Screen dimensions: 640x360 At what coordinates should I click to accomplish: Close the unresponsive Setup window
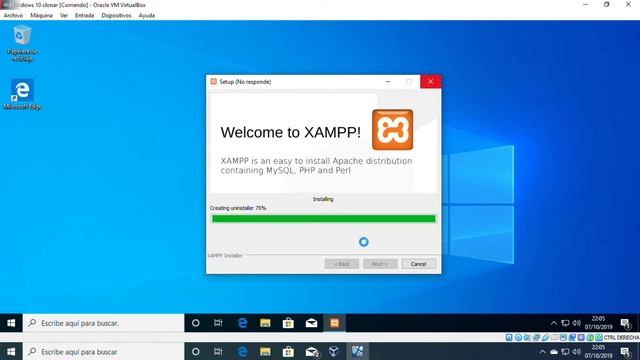click(x=430, y=82)
